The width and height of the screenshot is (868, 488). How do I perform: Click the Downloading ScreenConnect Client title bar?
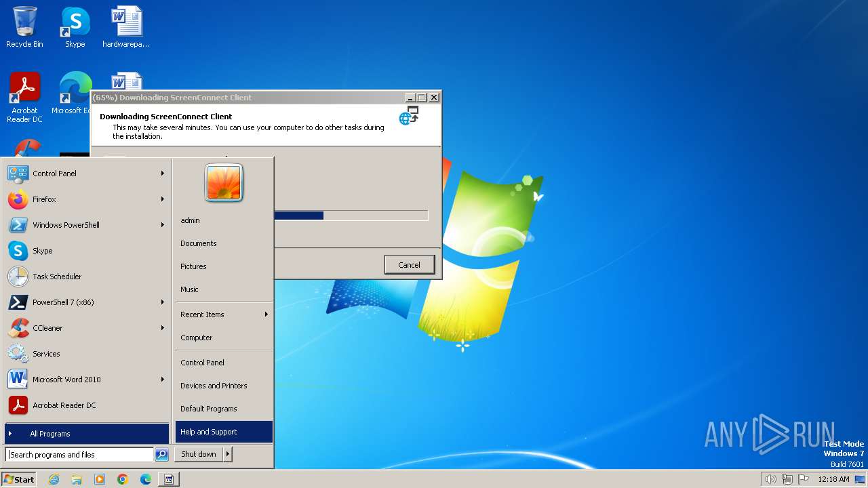248,98
